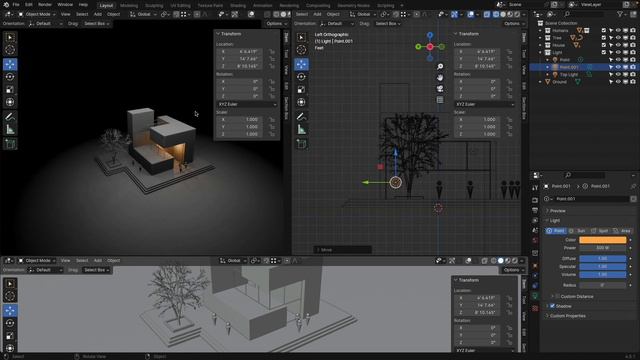The width and height of the screenshot is (640, 360).
Task: Collapse the Light collection in outliner
Action: (540, 52)
